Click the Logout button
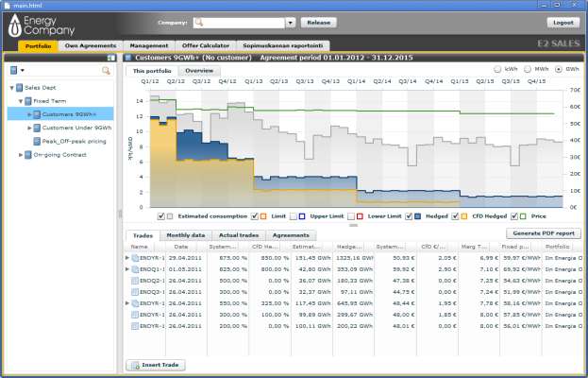 [563, 23]
